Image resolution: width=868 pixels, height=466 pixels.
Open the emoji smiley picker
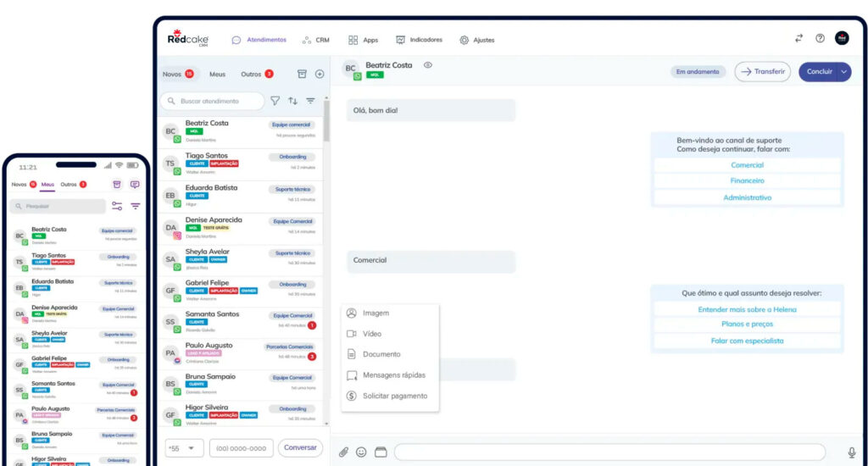tap(361, 452)
